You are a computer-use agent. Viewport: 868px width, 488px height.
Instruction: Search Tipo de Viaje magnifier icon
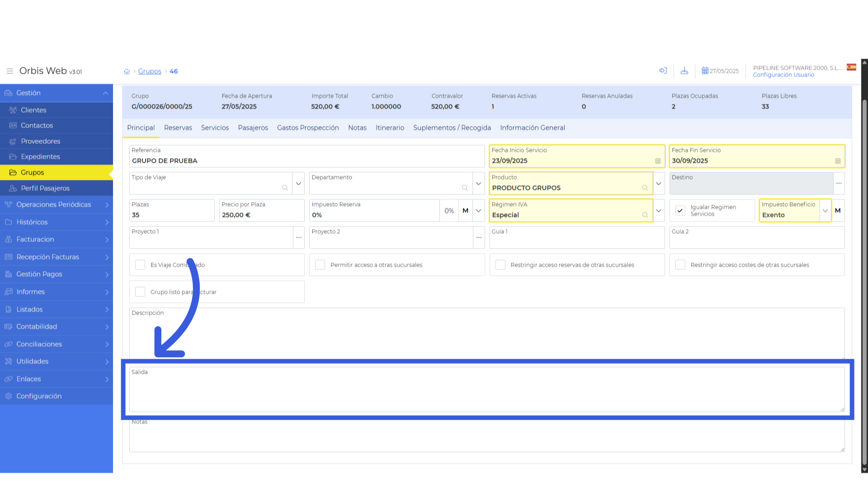pos(285,188)
